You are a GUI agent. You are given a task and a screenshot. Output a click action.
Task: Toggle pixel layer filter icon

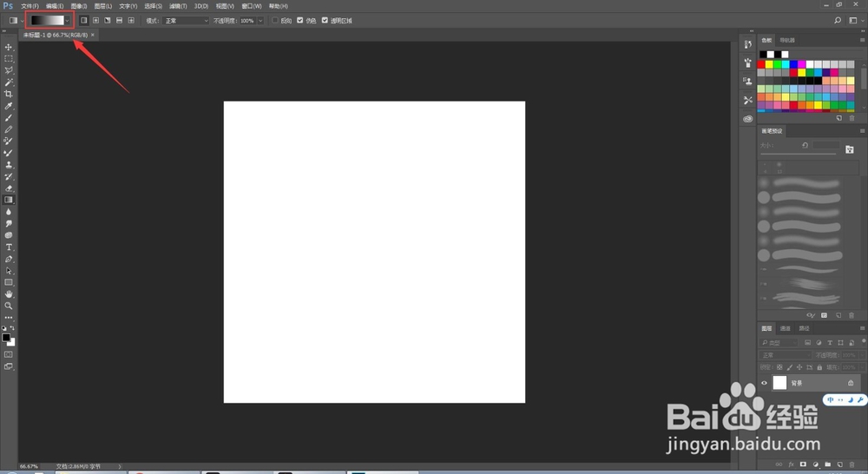[807, 343]
